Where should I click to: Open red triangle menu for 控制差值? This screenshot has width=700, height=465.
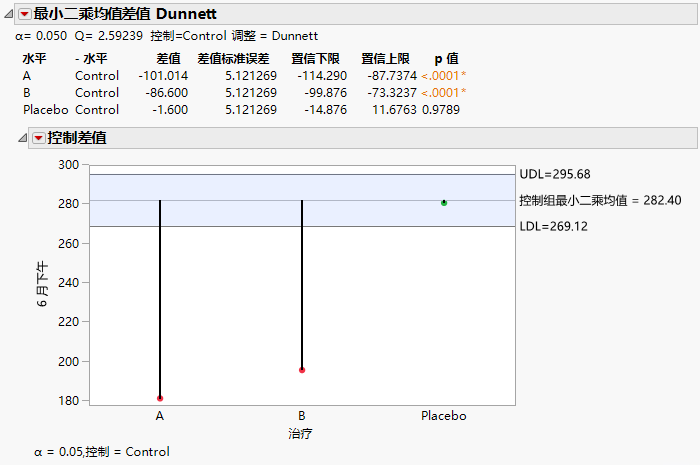(x=39, y=138)
